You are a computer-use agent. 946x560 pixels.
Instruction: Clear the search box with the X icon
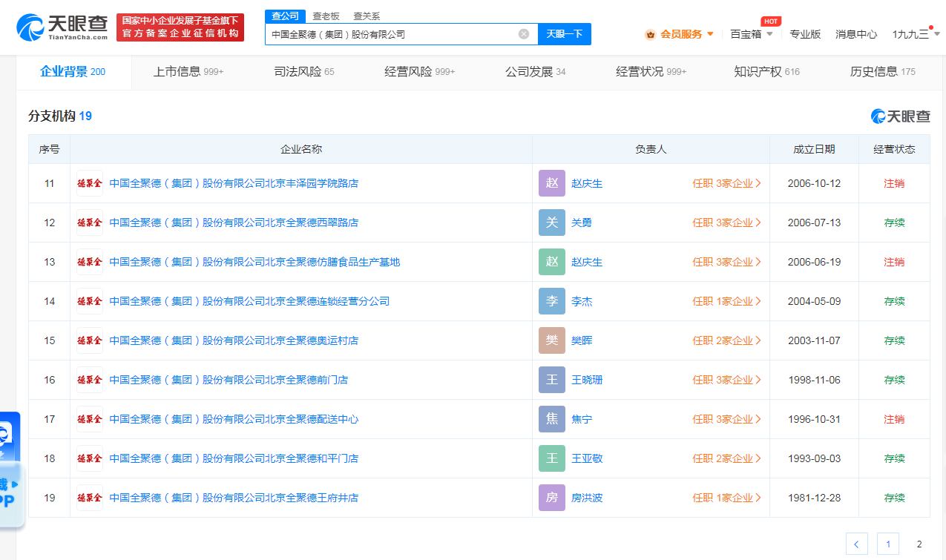point(524,34)
